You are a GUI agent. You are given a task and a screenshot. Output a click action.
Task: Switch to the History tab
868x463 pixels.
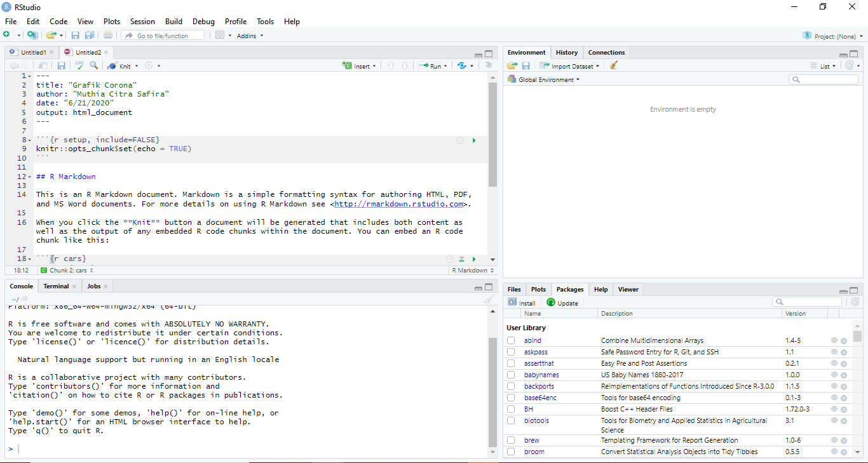tap(566, 52)
